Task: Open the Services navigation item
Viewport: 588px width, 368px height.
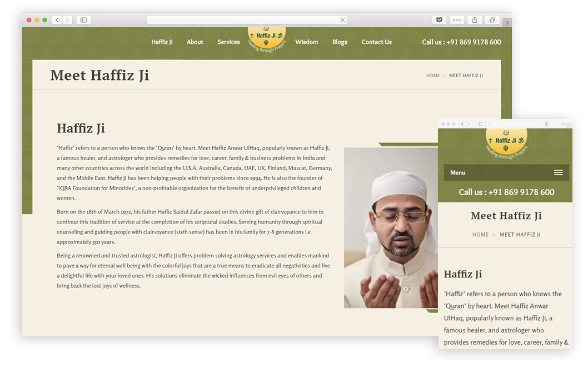Action: (x=228, y=42)
